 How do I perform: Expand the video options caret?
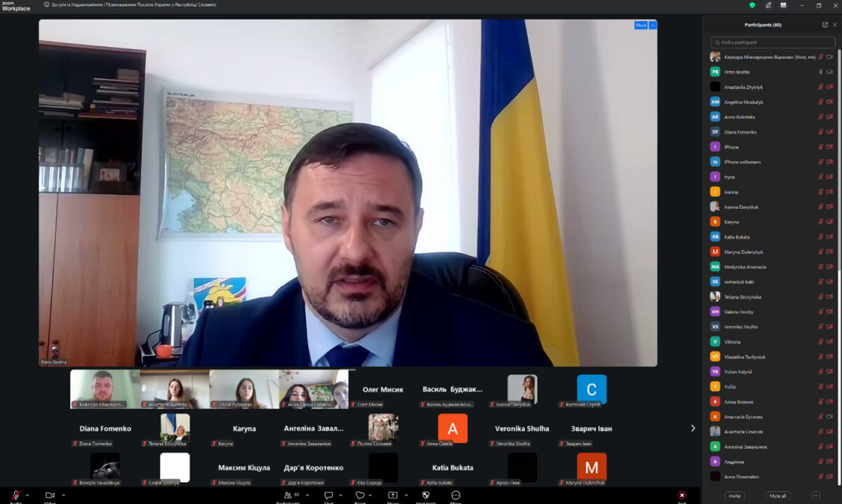pyautogui.click(x=63, y=496)
